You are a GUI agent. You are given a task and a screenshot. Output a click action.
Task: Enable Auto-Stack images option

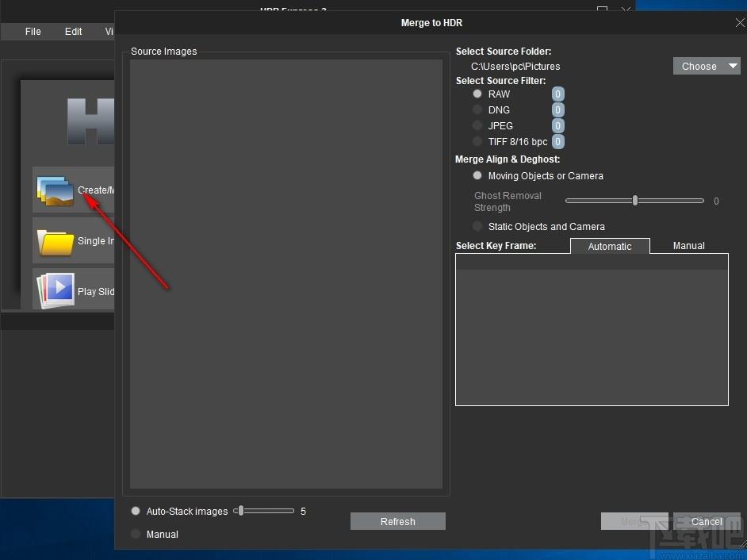tap(136, 511)
